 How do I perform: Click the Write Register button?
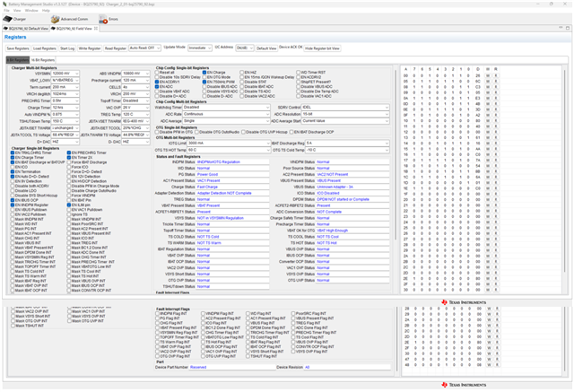(x=90, y=48)
